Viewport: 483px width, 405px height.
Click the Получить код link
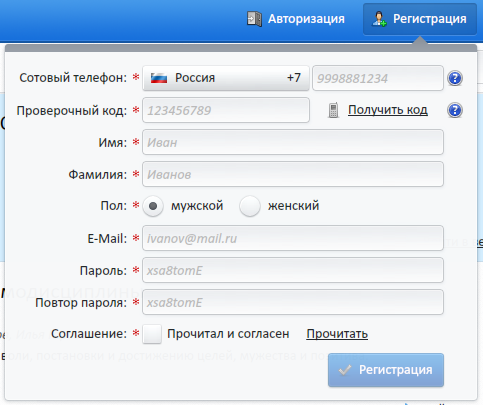(388, 110)
